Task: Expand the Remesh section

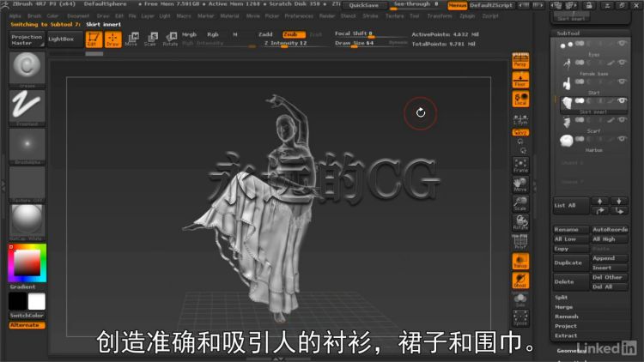Action: 567,317
